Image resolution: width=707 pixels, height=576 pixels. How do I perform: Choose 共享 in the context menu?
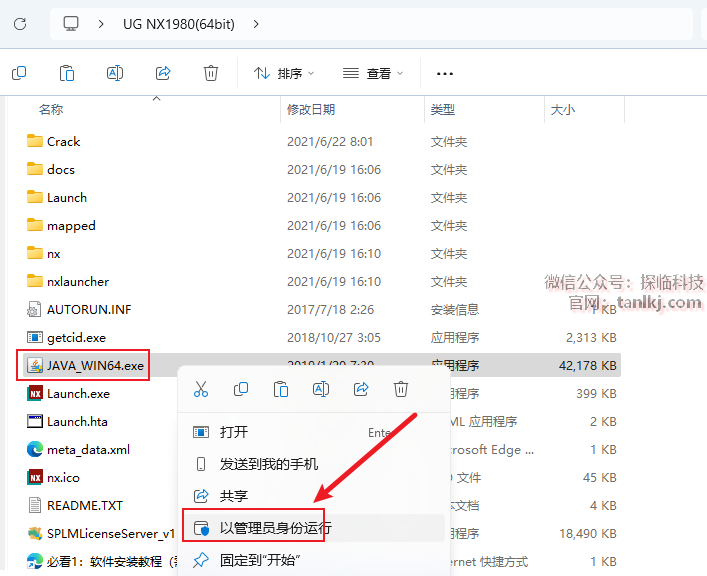[313, 496]
